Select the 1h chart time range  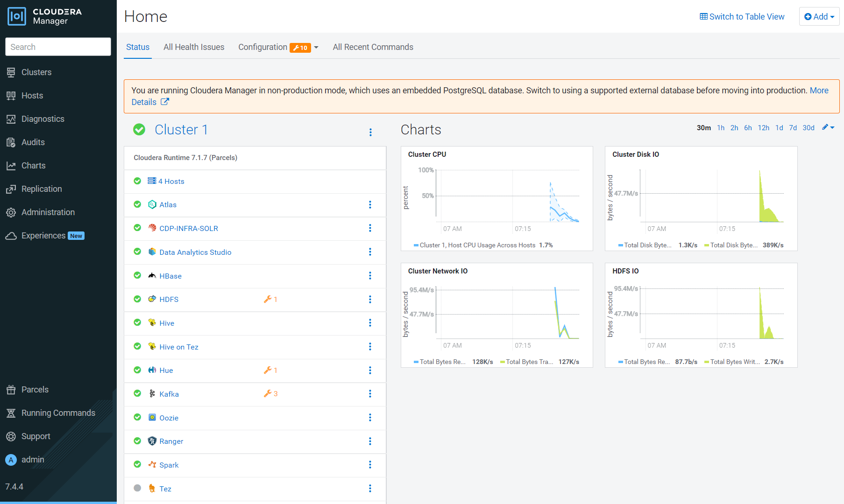click(x=721, y=128)
